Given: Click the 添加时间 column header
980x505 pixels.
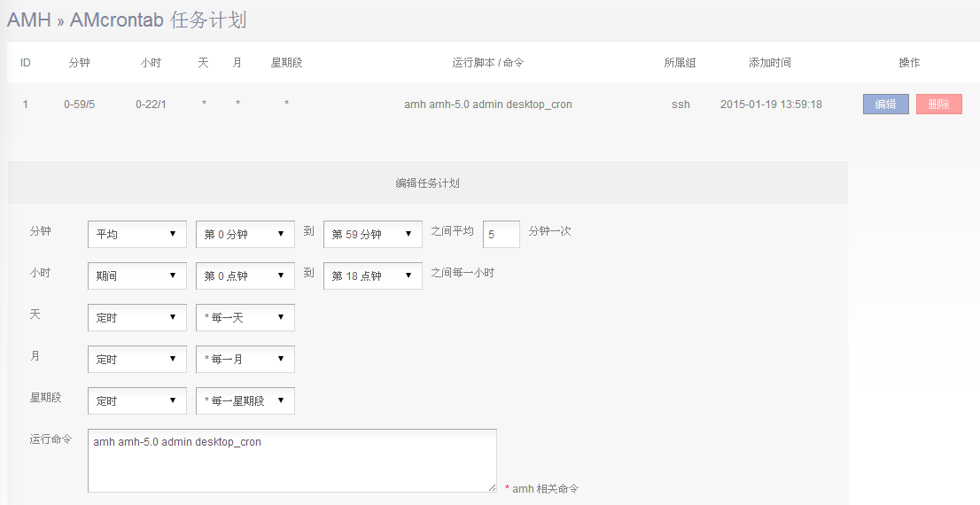Looking at the screenshot, I should coord(770,63).
